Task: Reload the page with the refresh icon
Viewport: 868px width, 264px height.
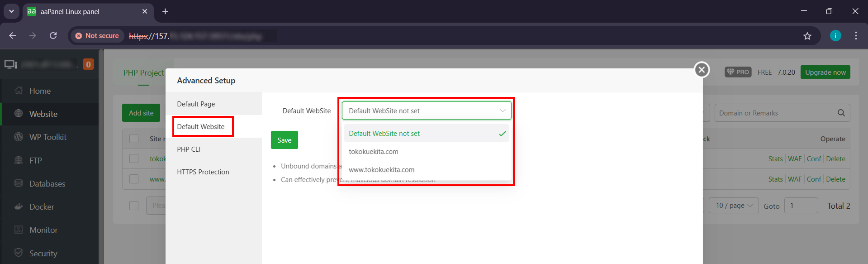Action: click(53, 35)
